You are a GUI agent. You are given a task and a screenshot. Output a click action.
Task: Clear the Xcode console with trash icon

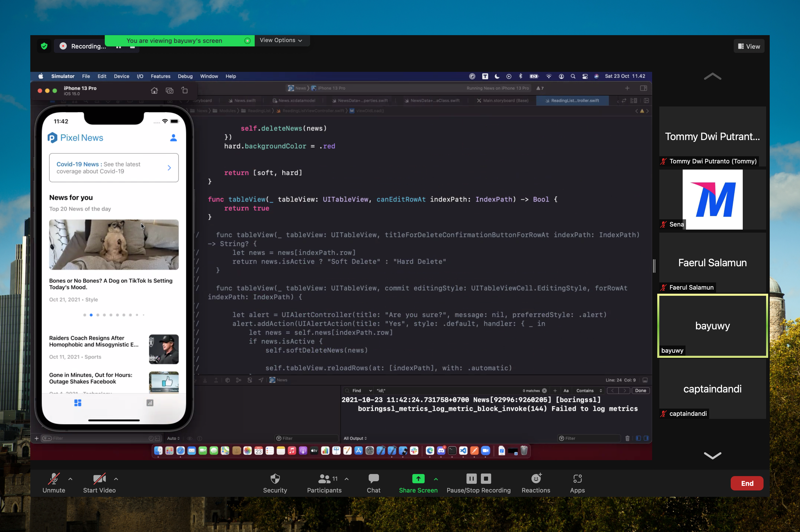(x=627, y=438)
